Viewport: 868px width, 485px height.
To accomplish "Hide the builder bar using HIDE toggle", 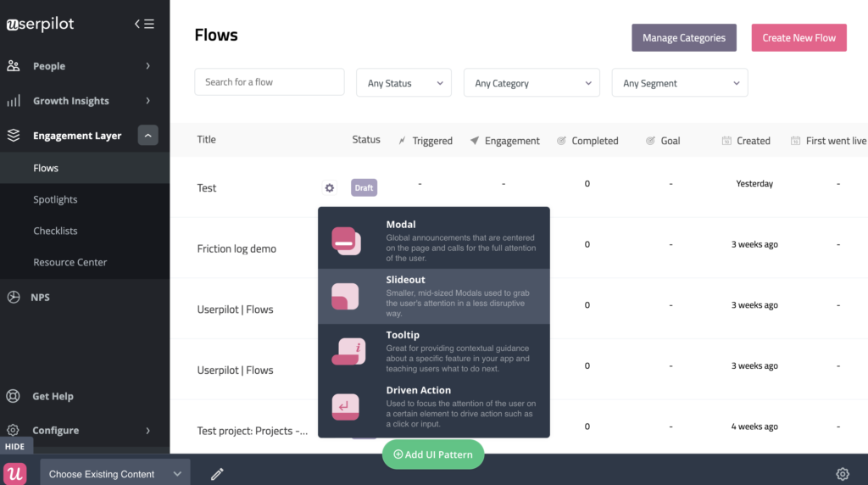I will click(16, 446).
